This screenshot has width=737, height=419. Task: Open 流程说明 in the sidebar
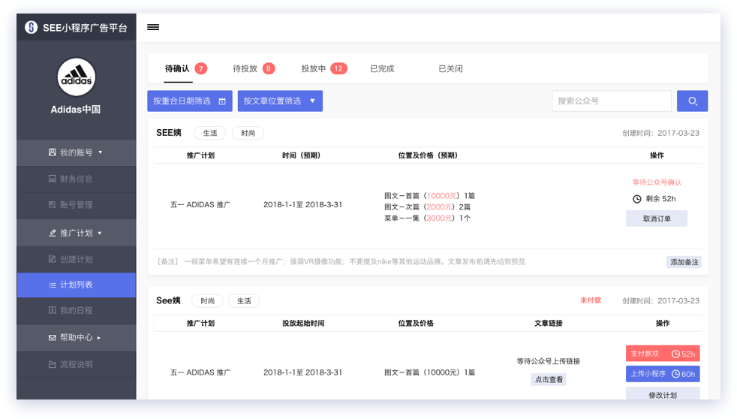click(x=76, y=364)
